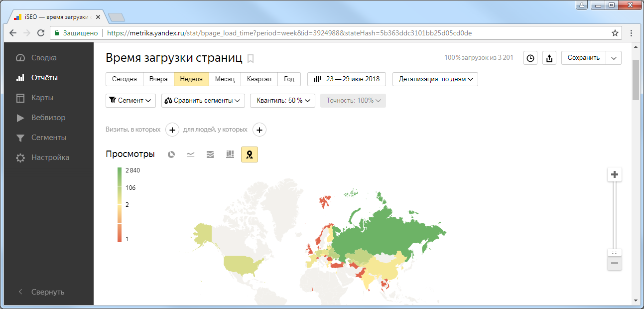This screenshot has width=644, height=309.
Task: Click the map zoom slider handle
Action: (x=615, y=253)
